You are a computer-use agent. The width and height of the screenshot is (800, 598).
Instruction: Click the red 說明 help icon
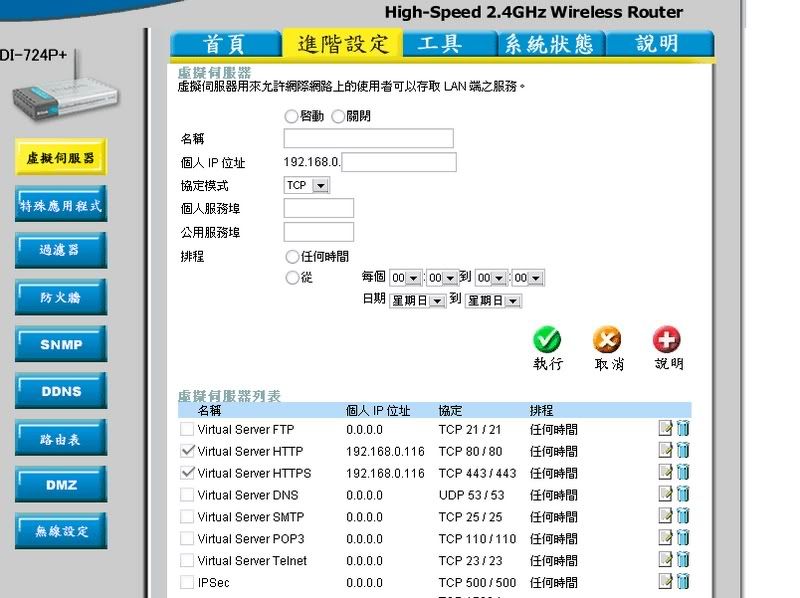(667, 340)
